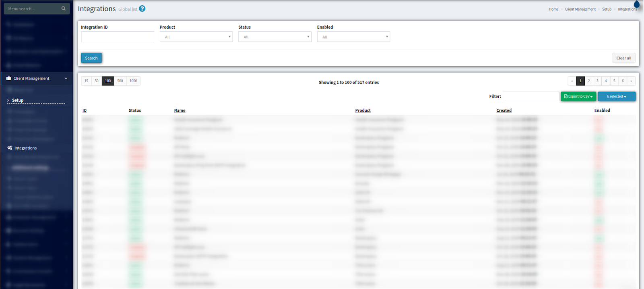644x289 pixels.
Task: Go to the previous page arrow
Action: point(572,81)
